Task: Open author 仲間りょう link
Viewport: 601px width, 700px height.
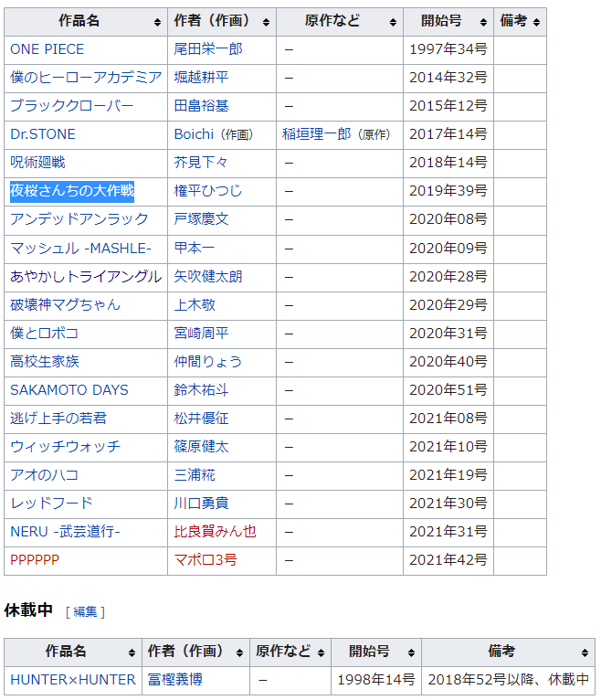Action: tap(208, 362)
